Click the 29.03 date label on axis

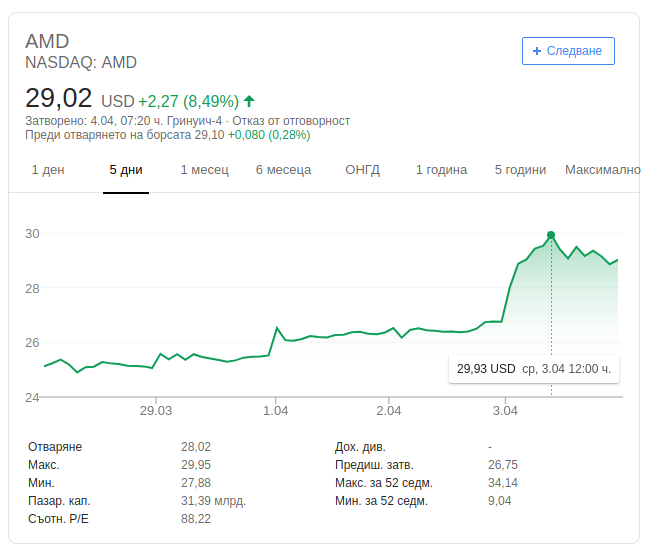[156, 411]
